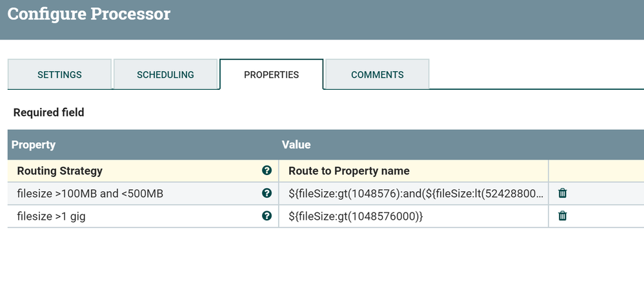Delete the filesize >100MB and <500MB property
Image resolution: width=644 pixels, height=283 pixels.
pyautogui.click(x=562, y=193)
